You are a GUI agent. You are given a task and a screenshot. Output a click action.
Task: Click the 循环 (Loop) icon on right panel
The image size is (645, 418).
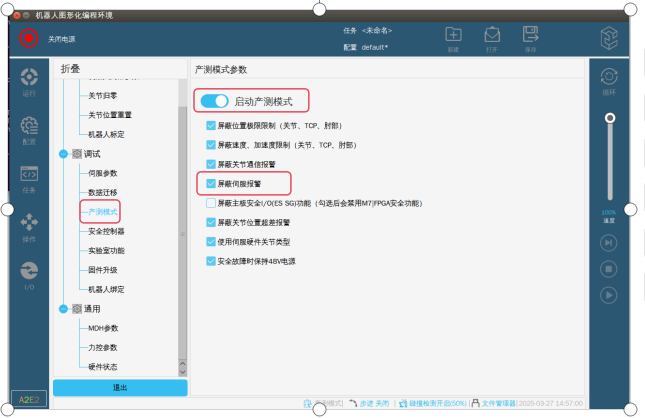tap(608, 78)
